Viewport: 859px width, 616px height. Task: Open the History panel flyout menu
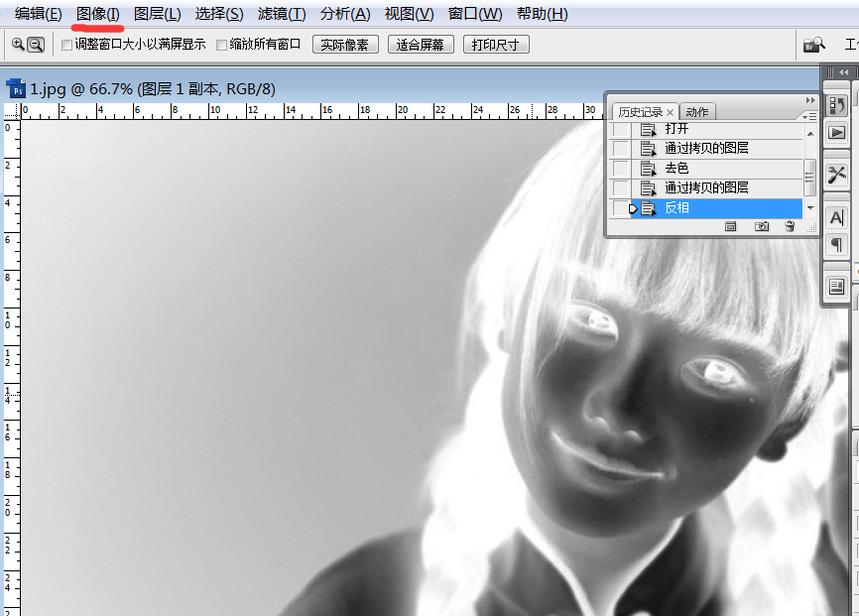point(809,116)
